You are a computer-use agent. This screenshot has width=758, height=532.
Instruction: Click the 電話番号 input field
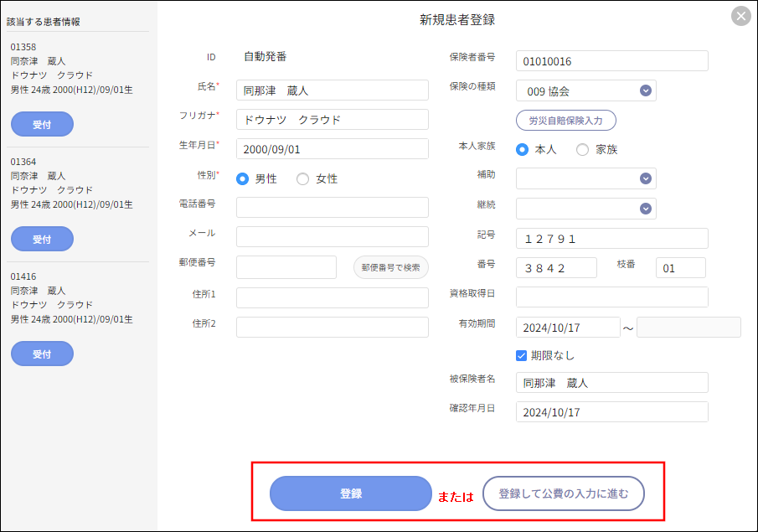(x=332, y=207)
